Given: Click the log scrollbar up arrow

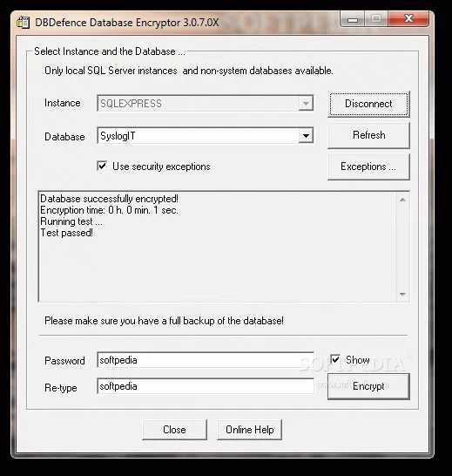Looking at the screenshot, I should [x=402, y=200].
